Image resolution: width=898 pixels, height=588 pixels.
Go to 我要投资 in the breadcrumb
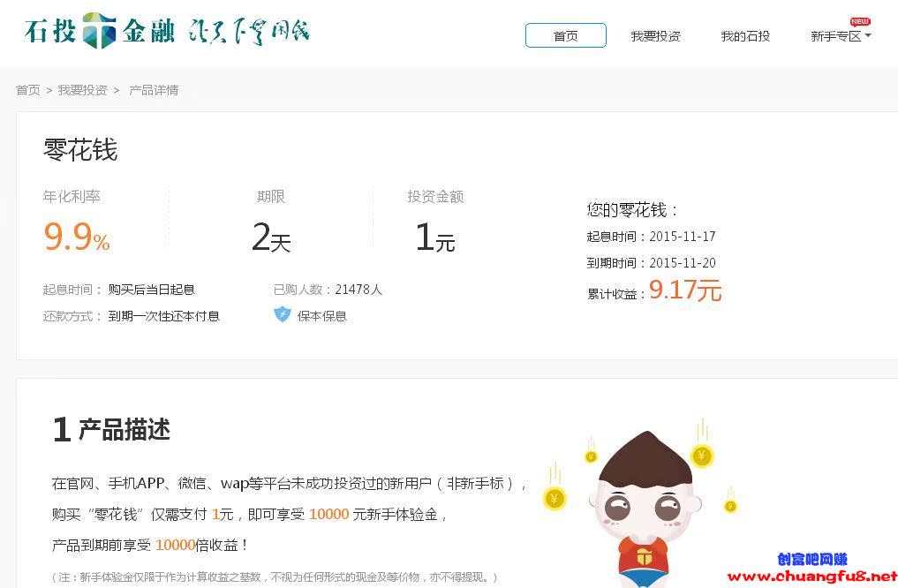pyautogui.click(x=82, y=90)
